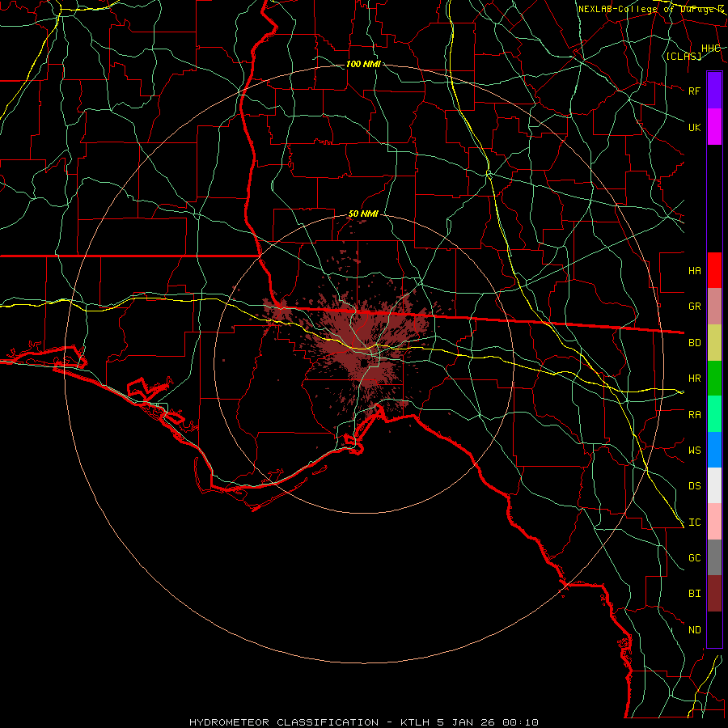Click the RA light green legend swatch
Image resolution: width=728 pixels, height=728 pixels.
point(714,414)
